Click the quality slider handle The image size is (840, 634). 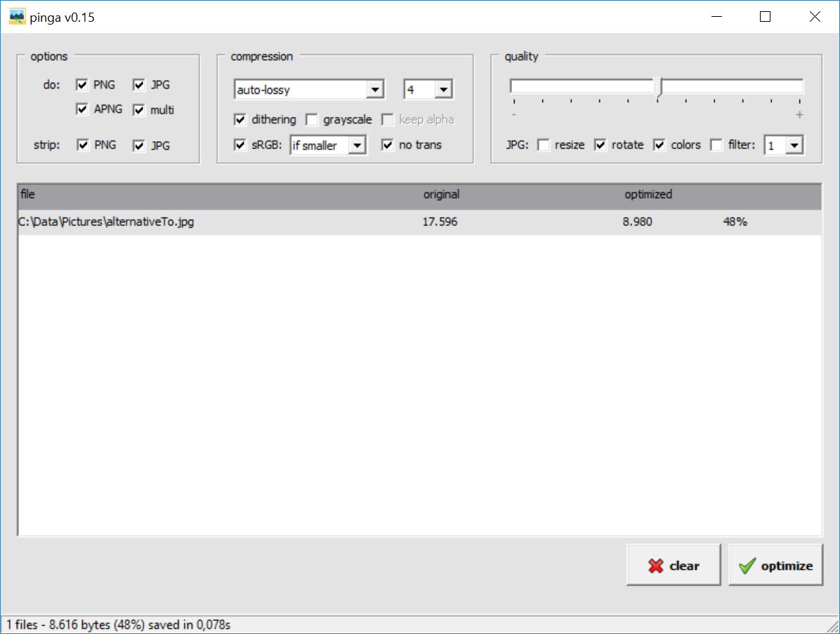point(659,84)
